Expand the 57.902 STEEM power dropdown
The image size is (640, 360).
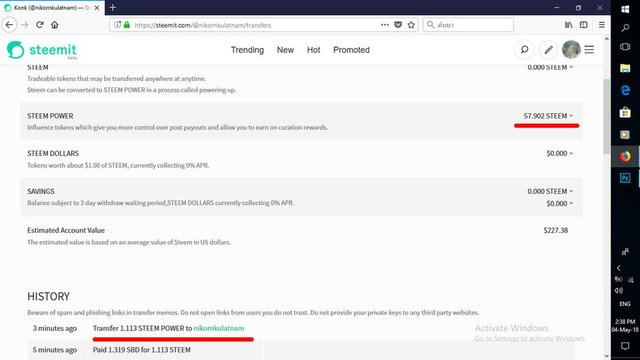pos(548,116)
